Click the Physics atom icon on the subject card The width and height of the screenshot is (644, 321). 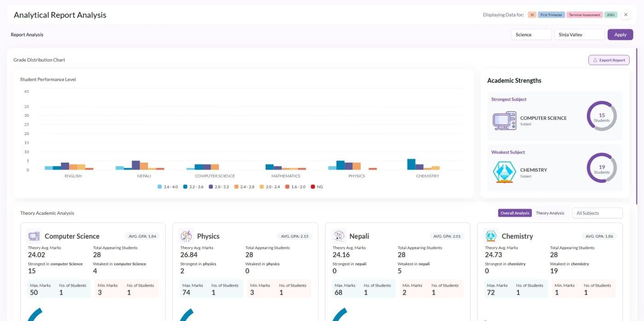tap(186, 236)
